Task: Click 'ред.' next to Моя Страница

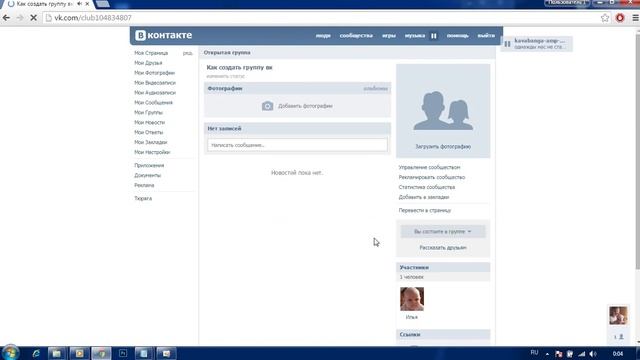Action: point(188,53)
